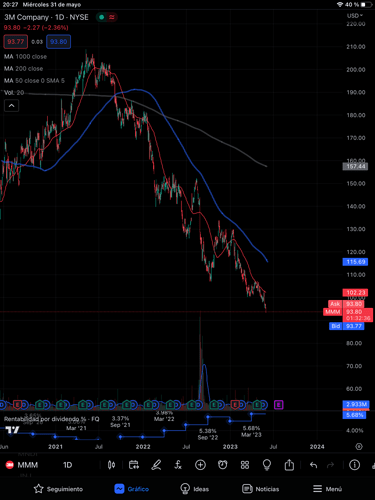Screen dimensions: 375x500
Task: Tap the 220.00 price scale label
Action: click(x=356, y=24)
